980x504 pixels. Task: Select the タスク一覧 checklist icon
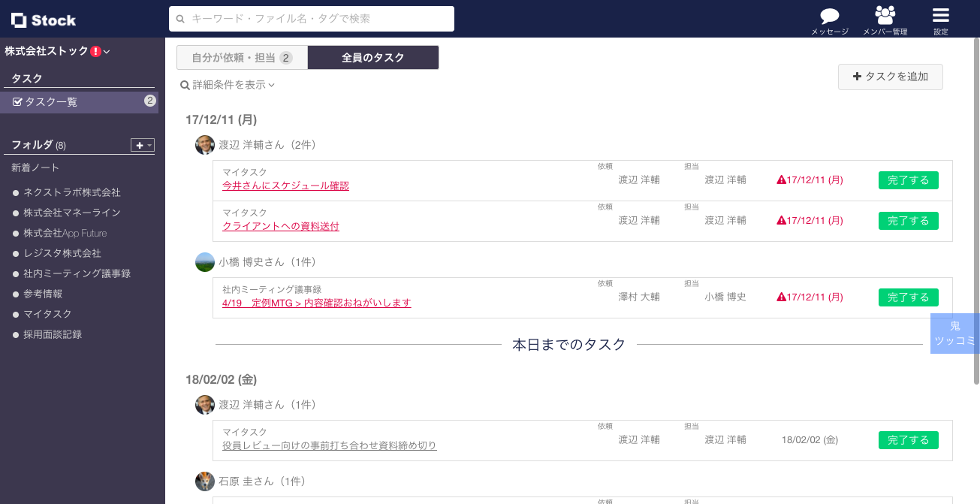(x=17, y=102)
